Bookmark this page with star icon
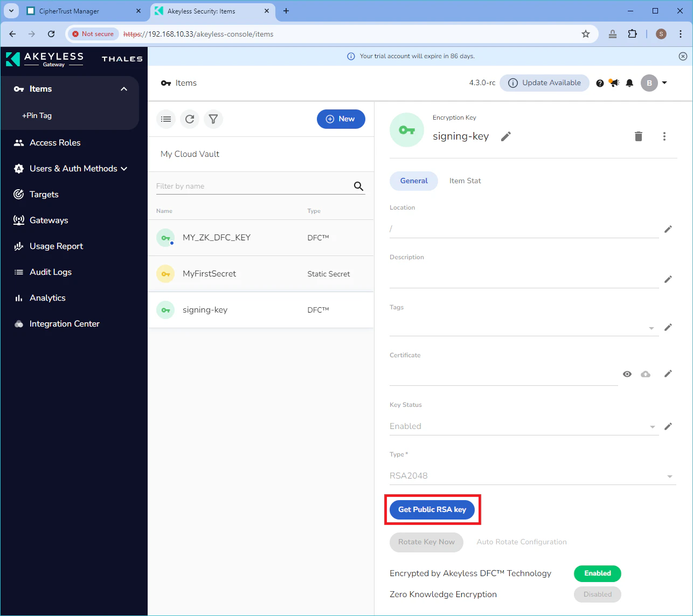This screenshot has width=693, height=616. click(x=586, y=34)
